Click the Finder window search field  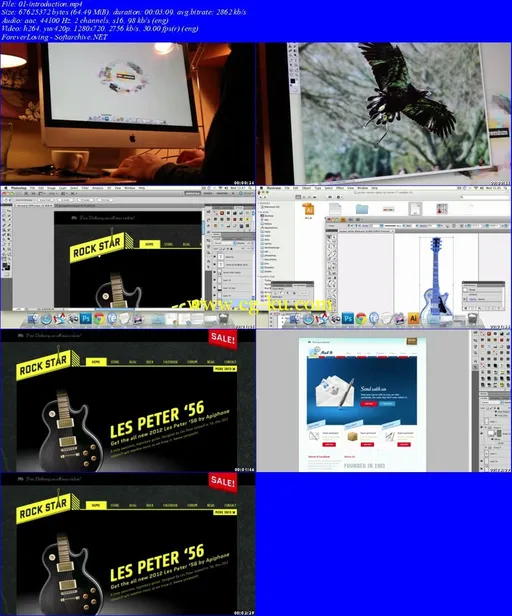coord(484,197)
